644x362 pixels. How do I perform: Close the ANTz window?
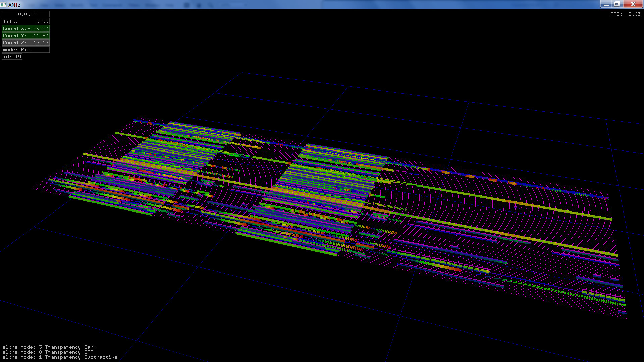click(x=633, y=4)
